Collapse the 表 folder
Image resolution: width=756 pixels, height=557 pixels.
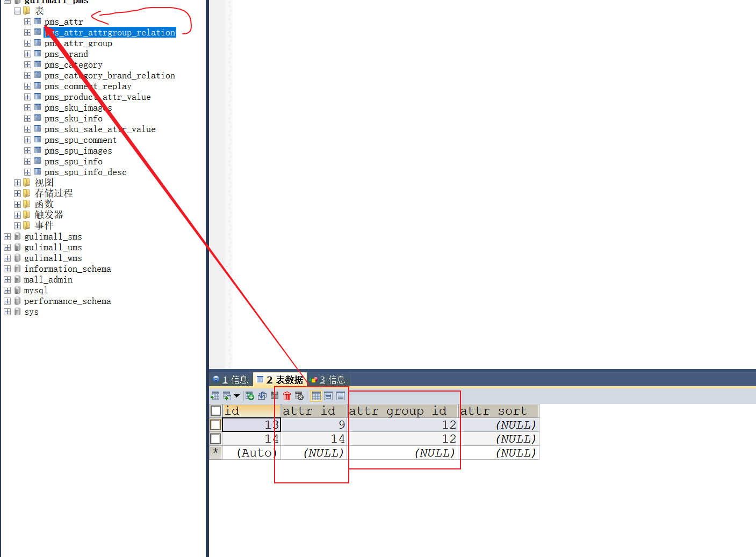tap(17, 11)
